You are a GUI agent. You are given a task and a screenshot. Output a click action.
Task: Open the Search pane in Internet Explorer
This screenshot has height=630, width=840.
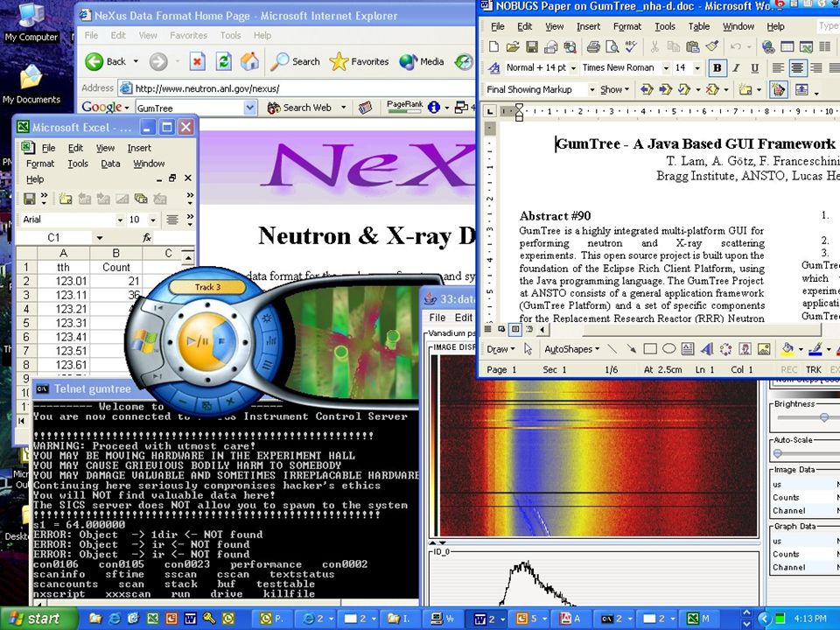295,61
